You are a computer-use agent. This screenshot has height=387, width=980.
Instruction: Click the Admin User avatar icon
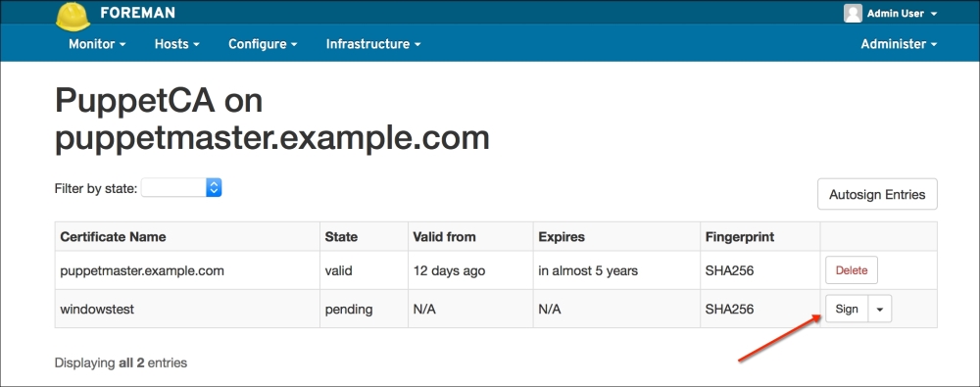click(x=854, y=13)
